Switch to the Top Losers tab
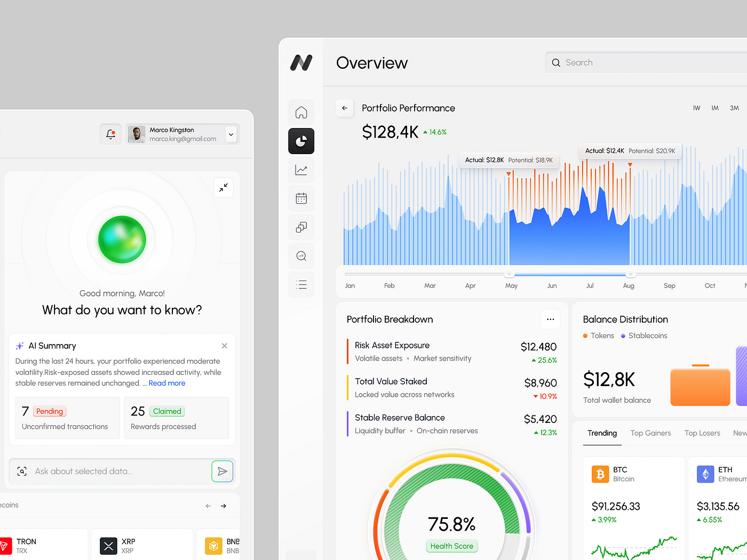The width and height of the screenshot is (747, 560). coord(702,433)
